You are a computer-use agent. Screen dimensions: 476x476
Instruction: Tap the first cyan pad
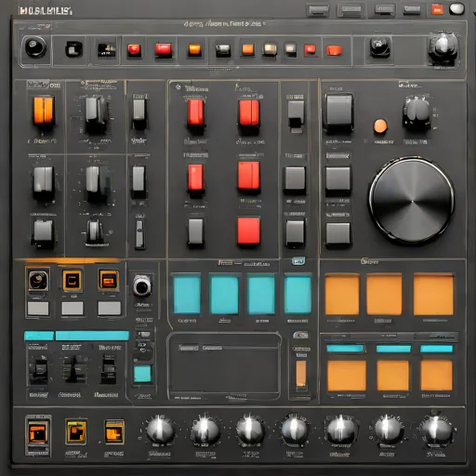pos(187,295)
